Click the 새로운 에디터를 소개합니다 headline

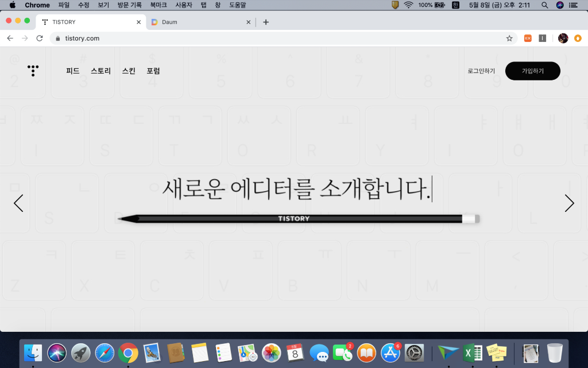(296, 188)
